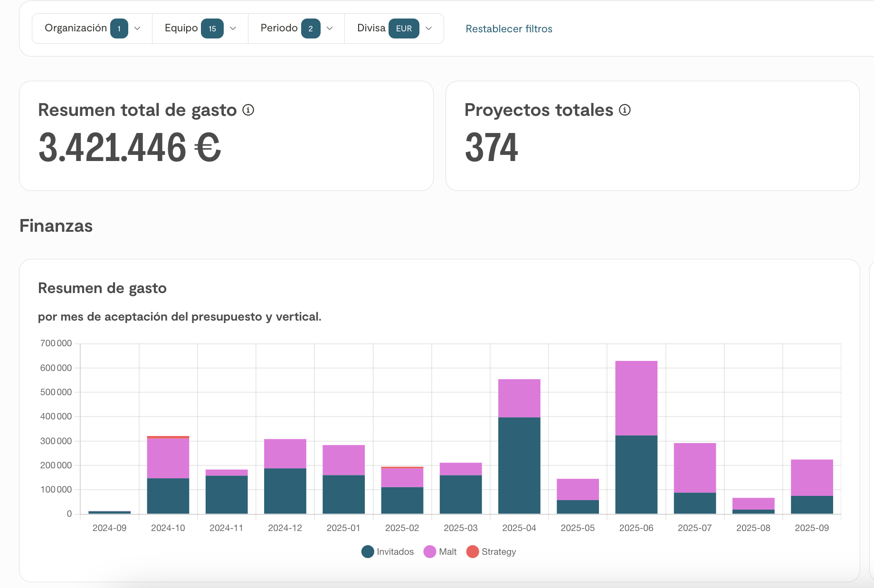Toggle the Invitados legend series
Viewport: 874px width, 588px height.
coord(387,551)
